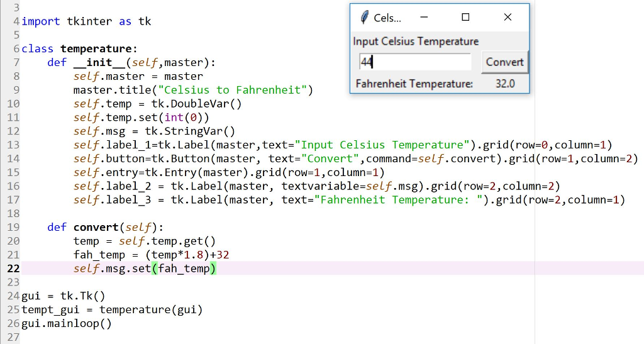Click 'def convert(self):' on line 19

106,228
